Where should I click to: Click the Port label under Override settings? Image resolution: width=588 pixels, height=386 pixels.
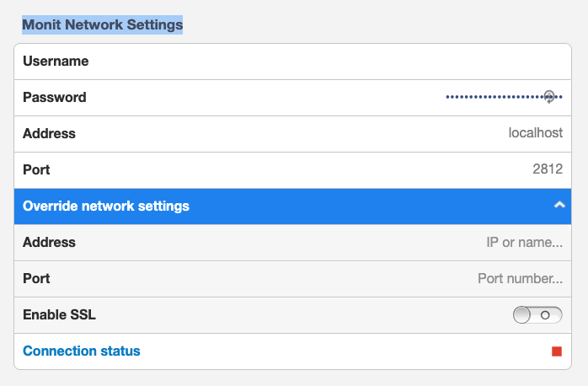(36, 279)
